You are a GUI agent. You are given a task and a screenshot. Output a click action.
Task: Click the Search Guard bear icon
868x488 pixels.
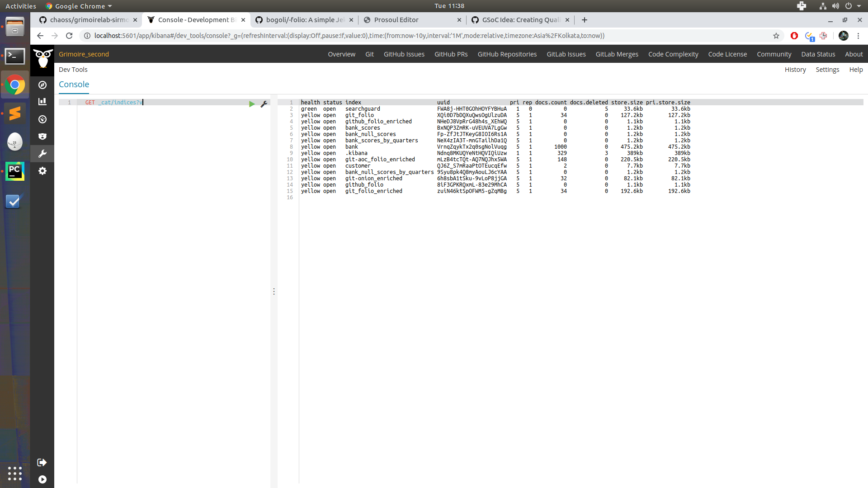[42, 136]
